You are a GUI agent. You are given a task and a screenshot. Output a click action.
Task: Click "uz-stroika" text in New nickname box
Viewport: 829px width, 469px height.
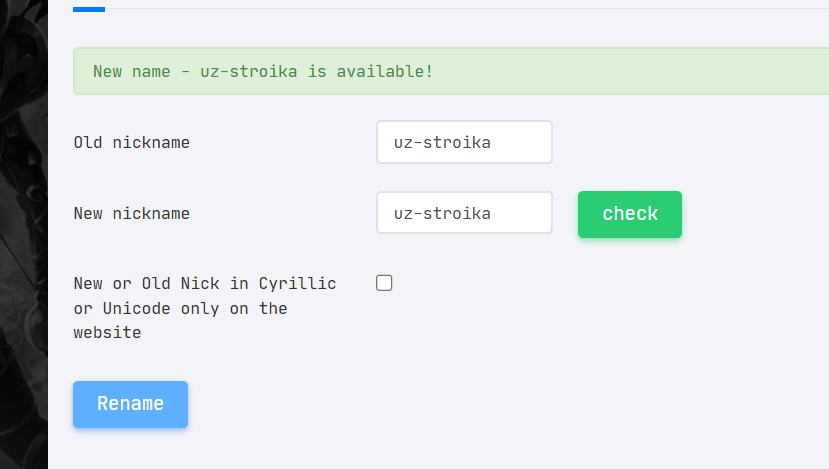pyautogui.click(x=442, y=214)
